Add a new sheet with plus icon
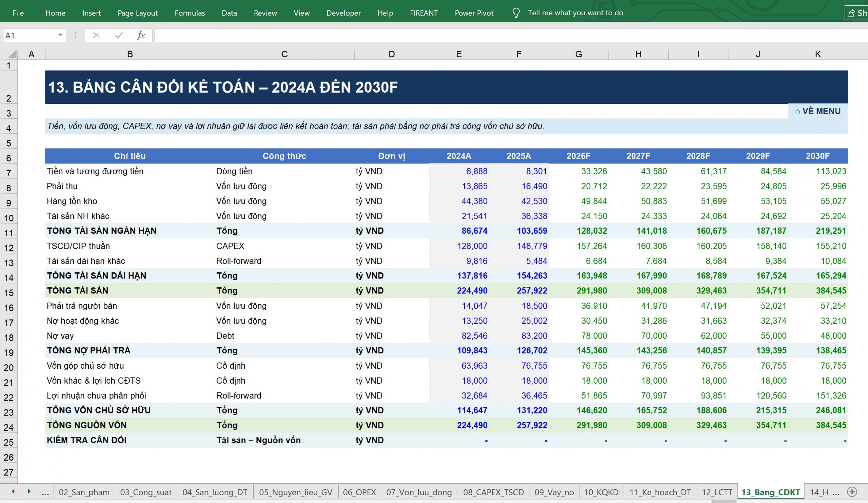This screenshot has height=503, width=868. click(852, 491)
